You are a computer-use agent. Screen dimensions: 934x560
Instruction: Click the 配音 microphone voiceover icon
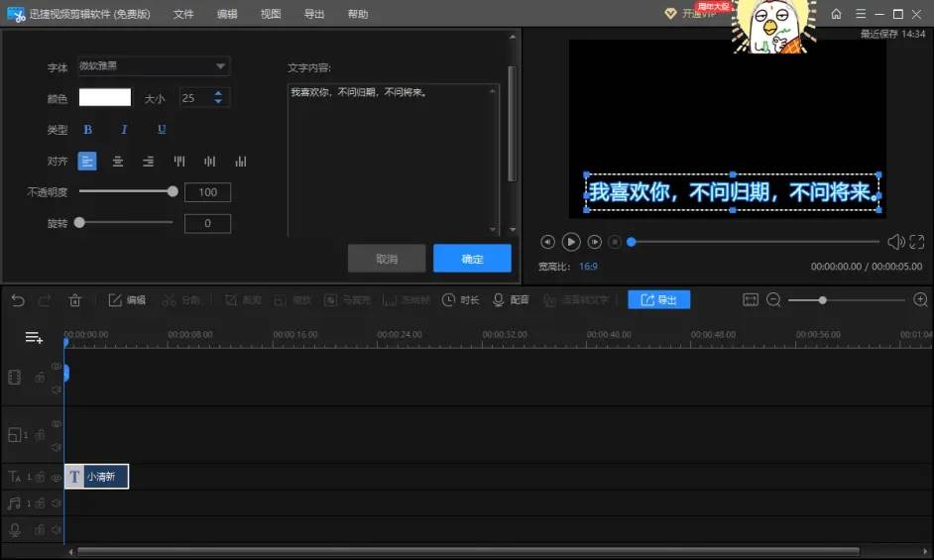(499, 300)
